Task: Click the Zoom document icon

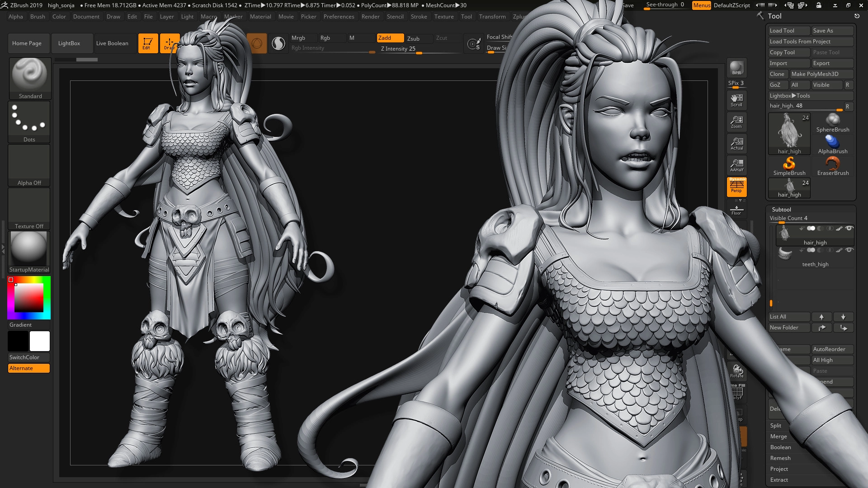Action: click(736, 122)
